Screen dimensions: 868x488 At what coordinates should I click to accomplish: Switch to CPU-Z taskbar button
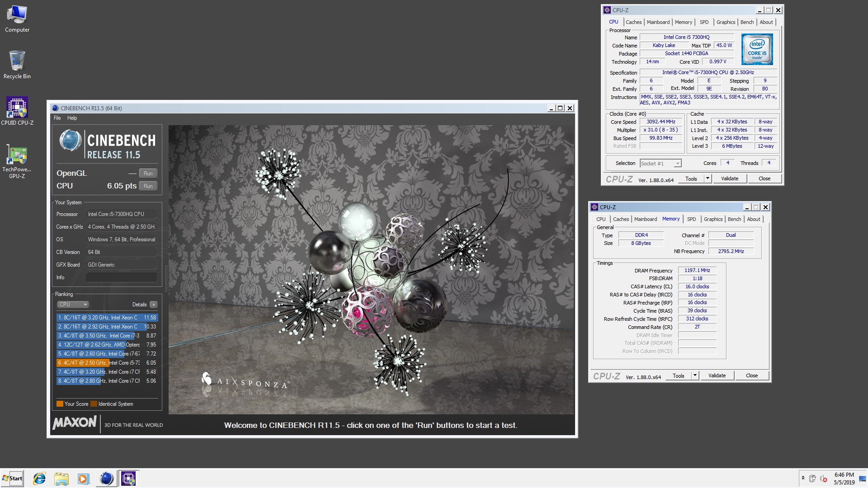[x=128, y=479]
